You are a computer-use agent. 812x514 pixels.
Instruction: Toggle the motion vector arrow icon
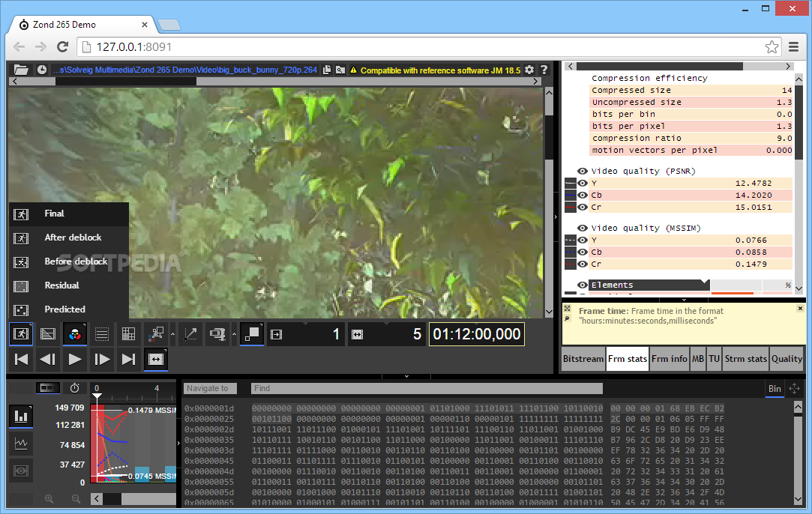click(190, 334)
